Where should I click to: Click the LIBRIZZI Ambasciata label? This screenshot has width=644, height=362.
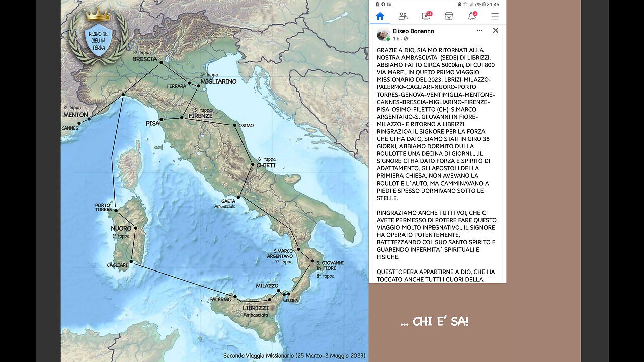point(256,311)
